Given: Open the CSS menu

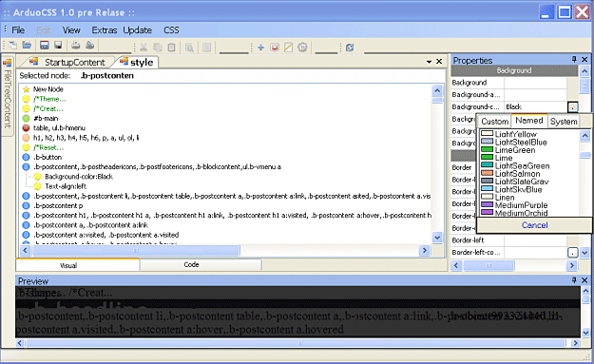Looking at the screenshot, I should click(x=171, y=30).
